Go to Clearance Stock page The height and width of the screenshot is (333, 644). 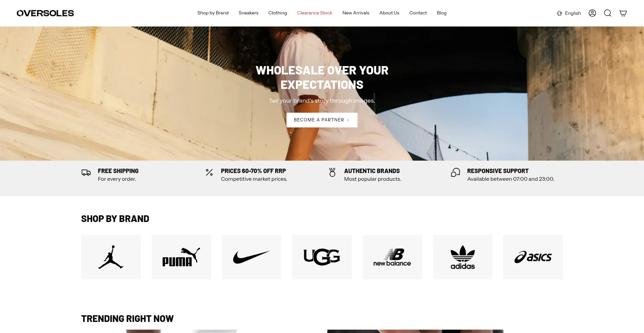315,13
